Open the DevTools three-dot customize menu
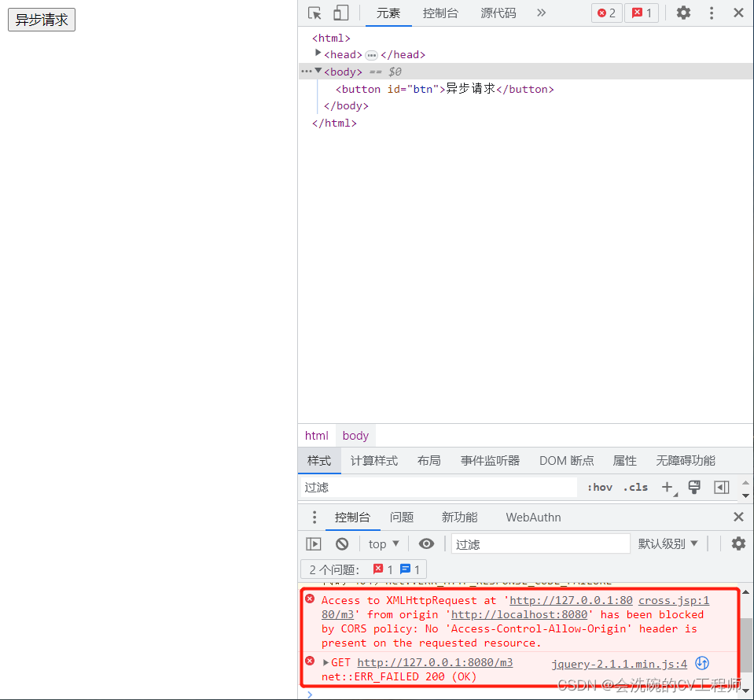Viewport: 754px width, 700px height. [x=712, y=13]
